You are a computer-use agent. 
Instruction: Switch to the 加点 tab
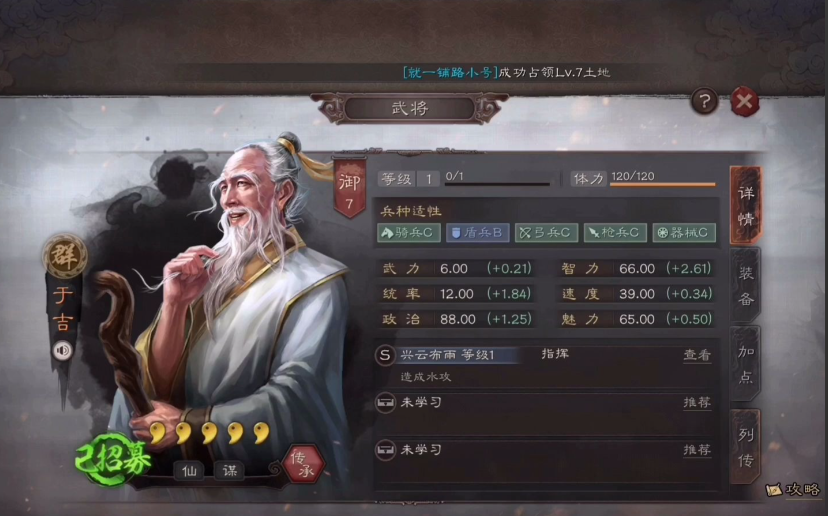(746, 364)
